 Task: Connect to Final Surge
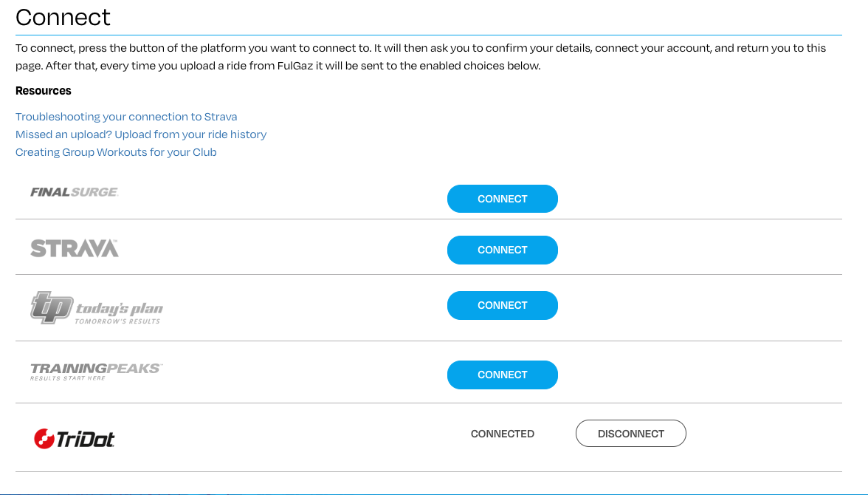502,199
